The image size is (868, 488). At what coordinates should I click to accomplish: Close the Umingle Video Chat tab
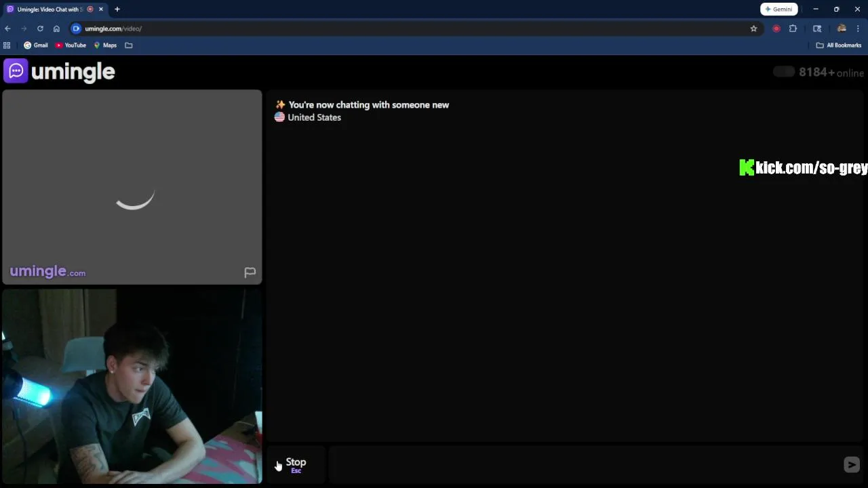101,9
